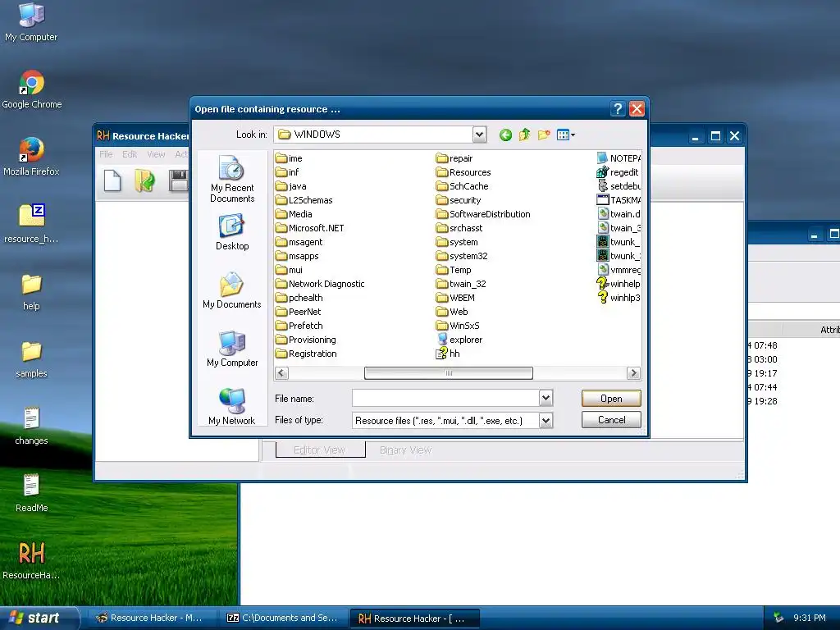Go back using the green arrow icon

pos(505,135)
